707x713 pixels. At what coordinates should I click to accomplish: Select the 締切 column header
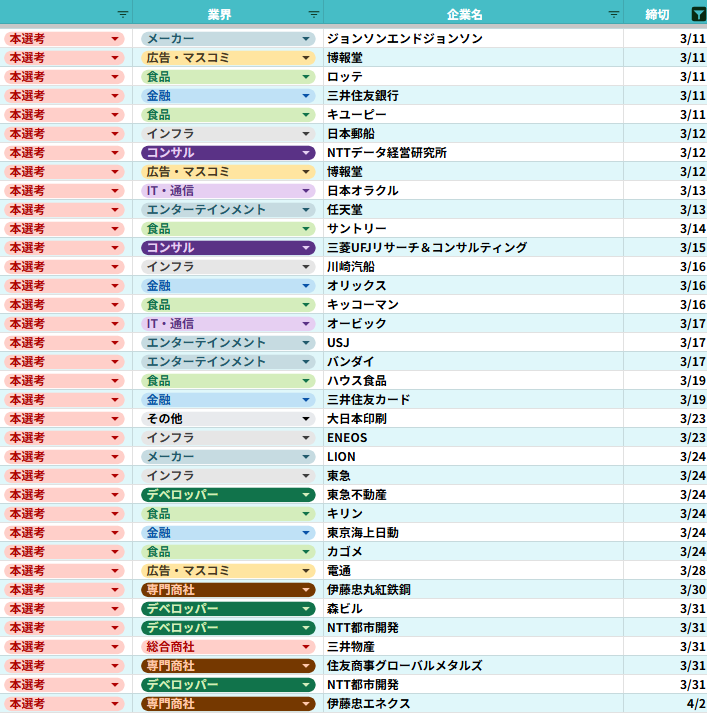(665, 12)
